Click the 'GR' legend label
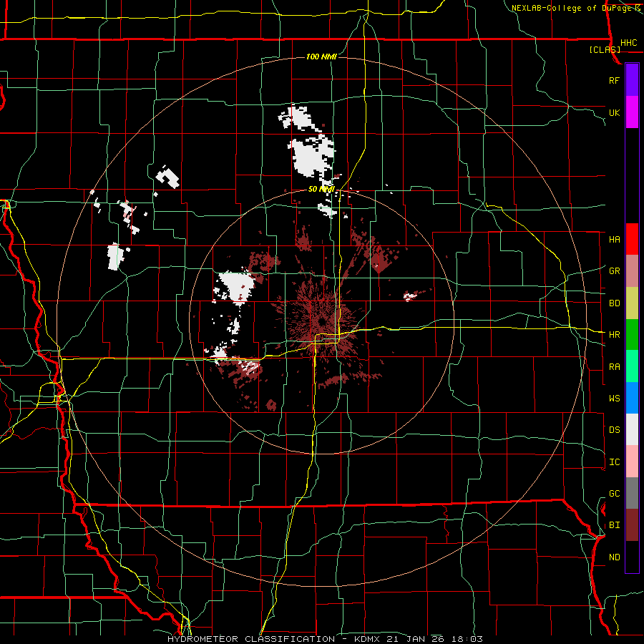Image resolution: width=644 pixels, height=644 pixels. 614,271
